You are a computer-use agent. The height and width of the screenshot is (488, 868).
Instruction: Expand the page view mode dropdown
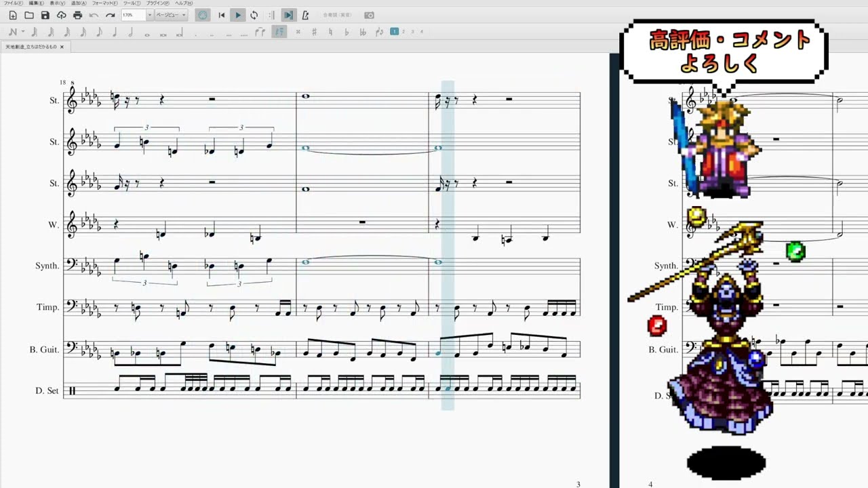pos(183,15)
